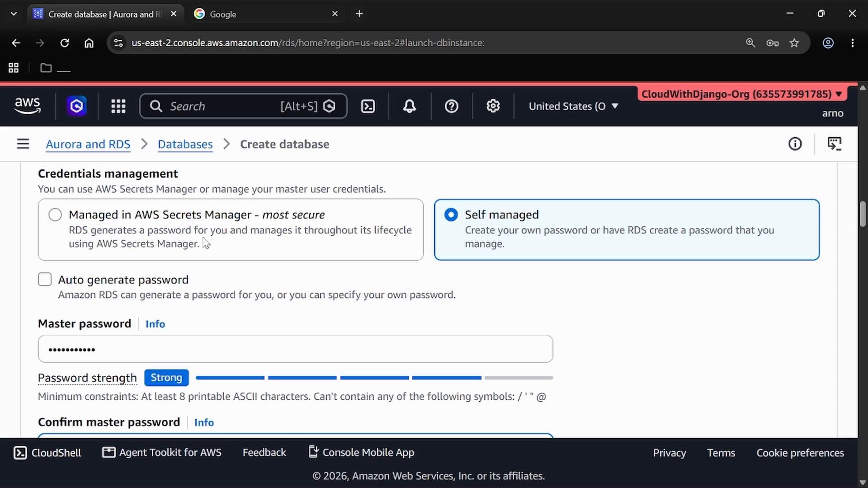Open the browser zoom magnifier icon

coord(750,43)
